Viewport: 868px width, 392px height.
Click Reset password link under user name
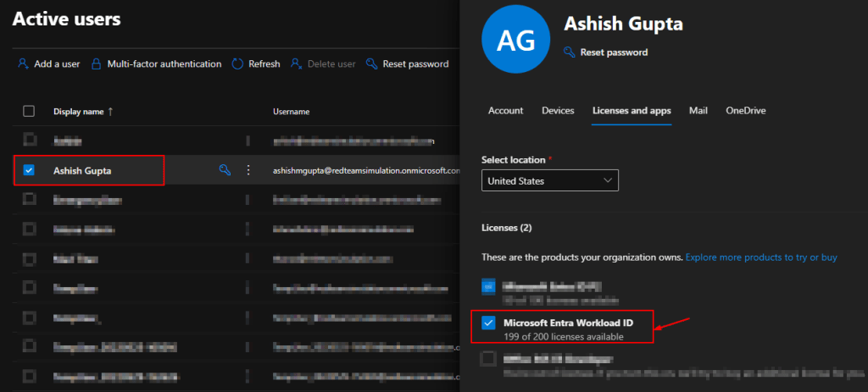(614, 52)
